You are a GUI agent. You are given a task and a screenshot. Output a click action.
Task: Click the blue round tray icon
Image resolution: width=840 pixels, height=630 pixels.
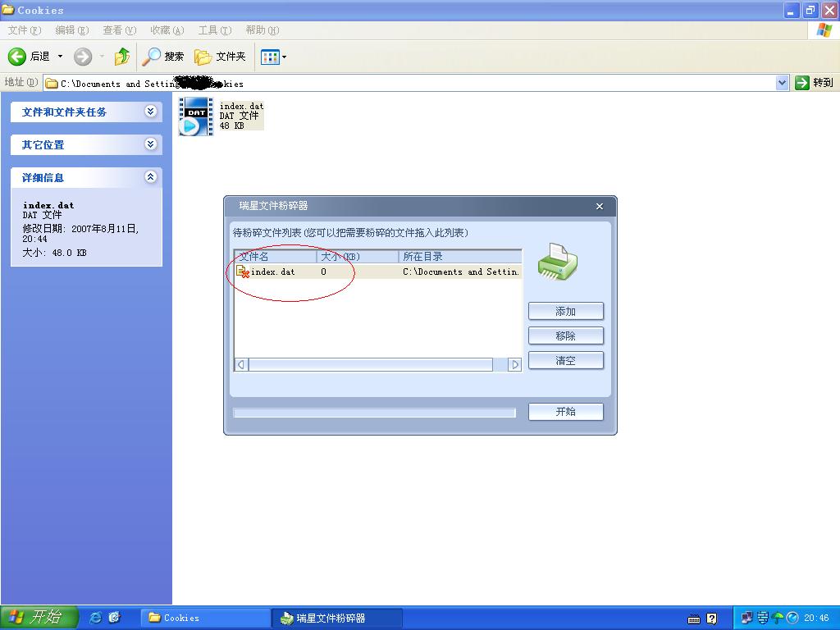click(792, 618)
